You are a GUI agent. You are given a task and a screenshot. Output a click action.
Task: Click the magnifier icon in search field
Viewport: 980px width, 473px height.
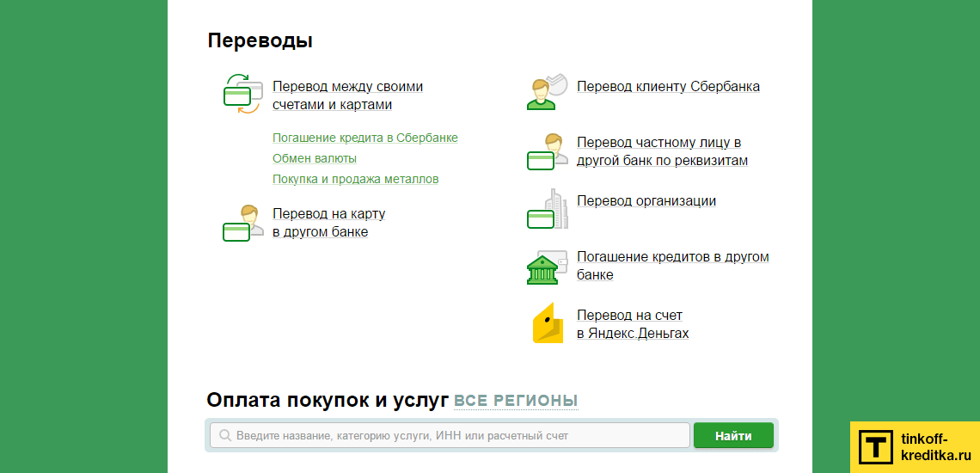click(224, 435)
